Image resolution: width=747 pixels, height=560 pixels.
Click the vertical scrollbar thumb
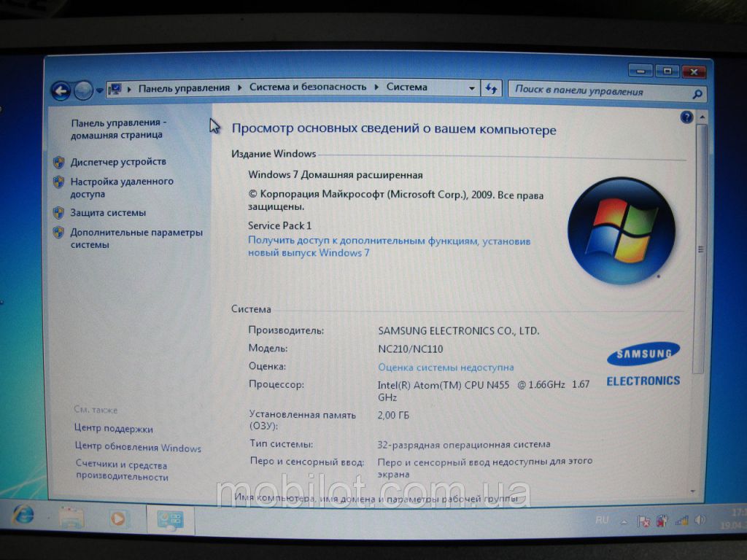tap(700, 249)
